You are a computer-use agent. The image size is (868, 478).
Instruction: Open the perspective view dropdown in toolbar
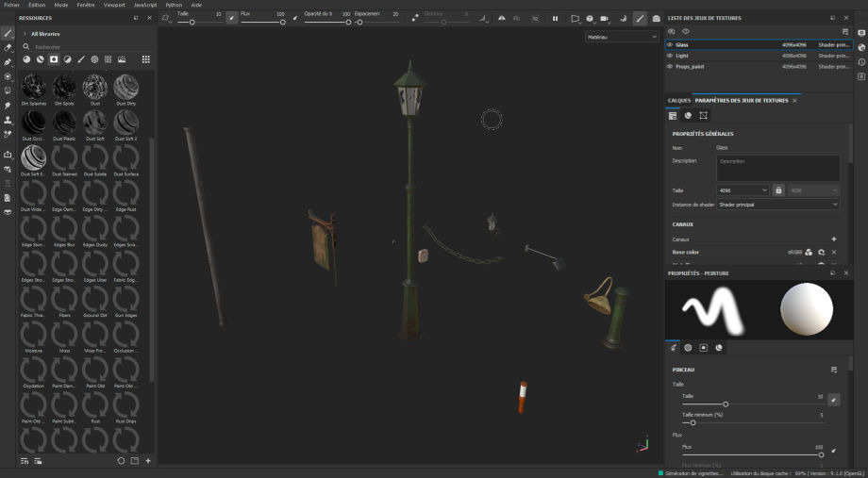(576, 18)
